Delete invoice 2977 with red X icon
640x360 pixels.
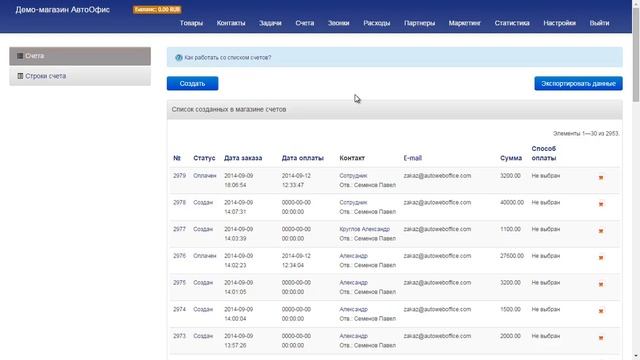point(601,231)
